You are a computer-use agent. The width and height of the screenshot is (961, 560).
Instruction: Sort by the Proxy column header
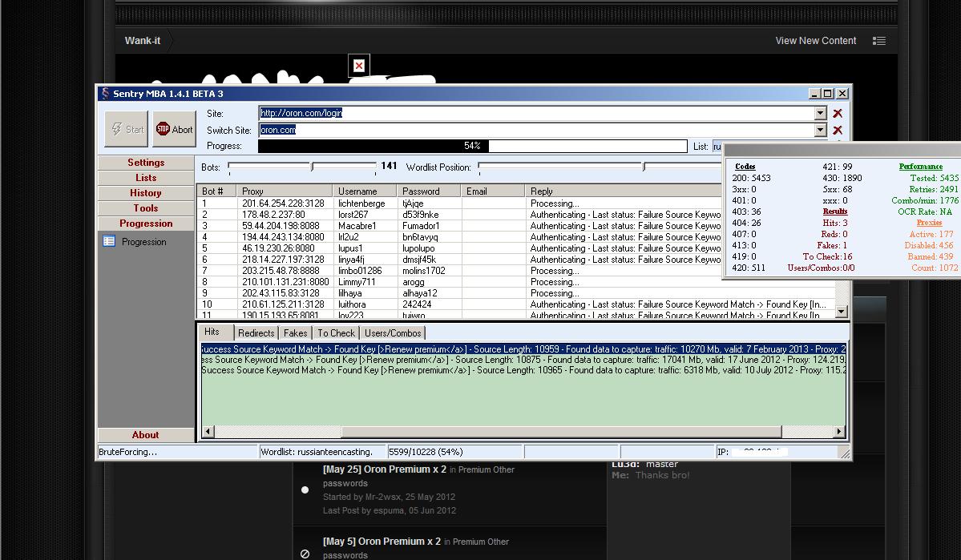coord(285,191)
